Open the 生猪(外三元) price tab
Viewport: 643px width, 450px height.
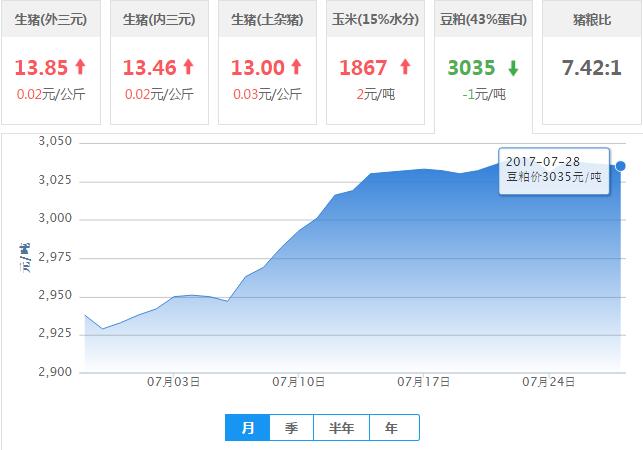[x=51, y=62]
